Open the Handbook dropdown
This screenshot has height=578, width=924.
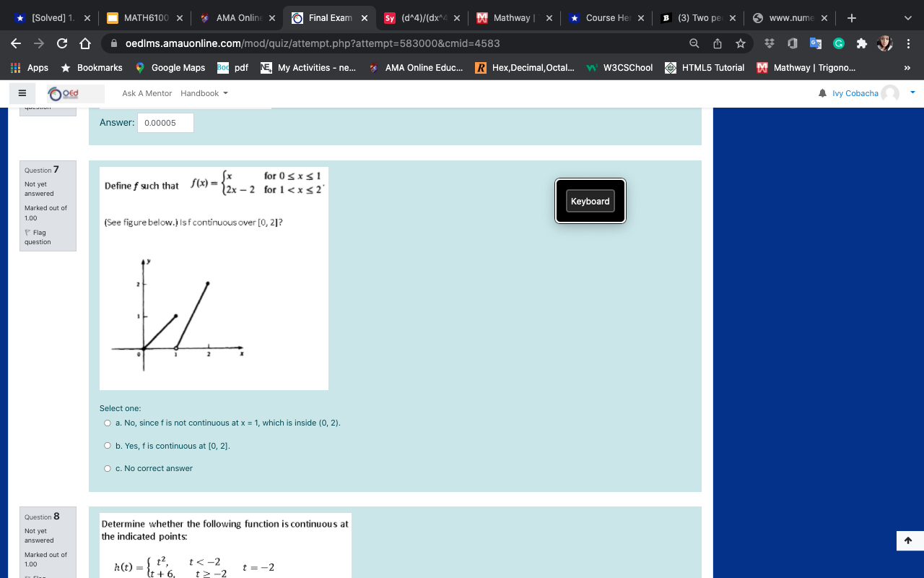pyautogui.click(x=204, y=92)
